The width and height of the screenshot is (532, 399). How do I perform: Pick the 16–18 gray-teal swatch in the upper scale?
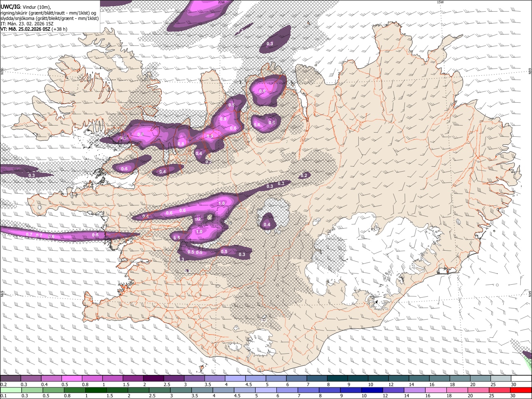(440, 379)
